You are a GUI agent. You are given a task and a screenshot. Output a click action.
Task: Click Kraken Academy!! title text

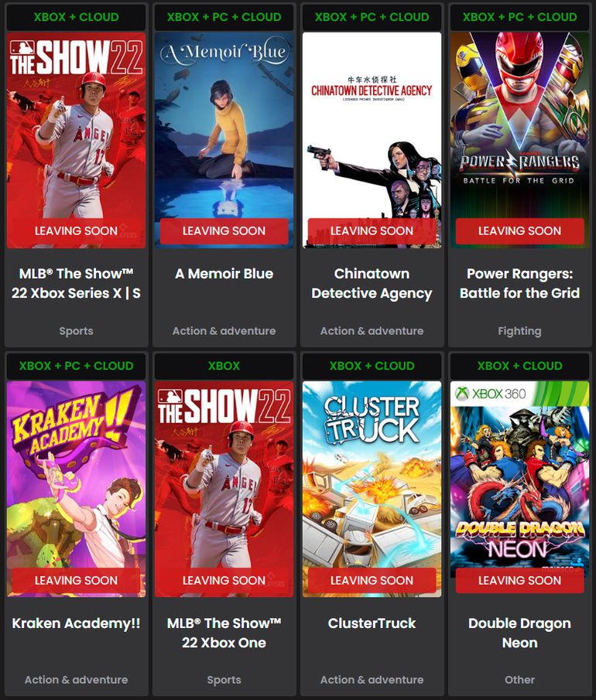click(x=76, y=623)
